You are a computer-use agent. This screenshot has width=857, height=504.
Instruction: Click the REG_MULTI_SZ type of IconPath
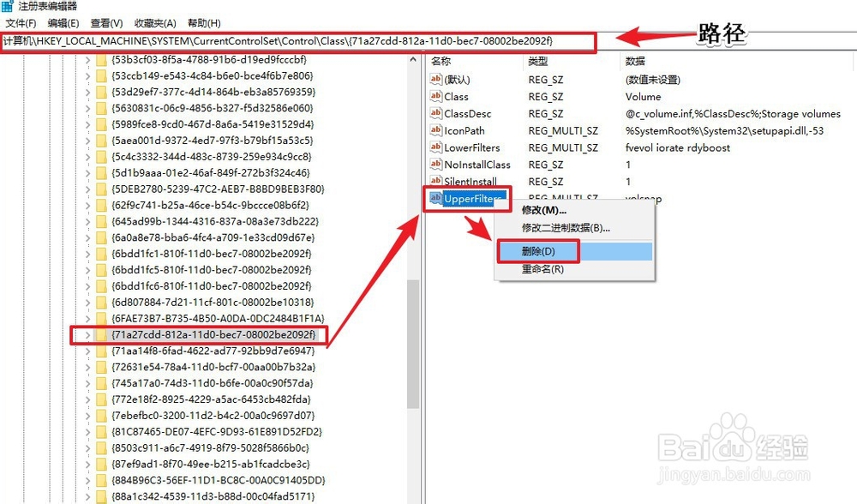pos(563,130)
